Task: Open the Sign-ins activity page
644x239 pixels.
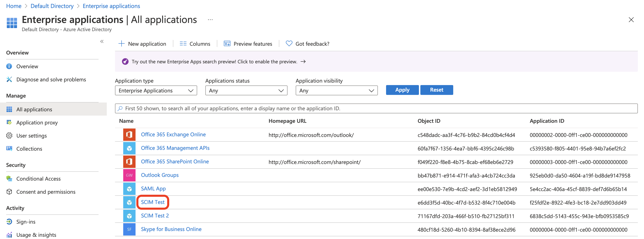Action: (x=26, y=222)
